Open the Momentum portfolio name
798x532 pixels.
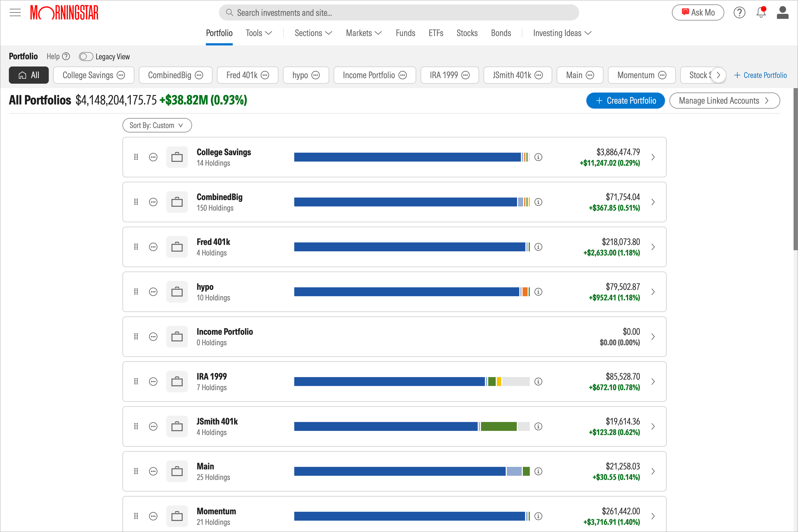point(216,511)
